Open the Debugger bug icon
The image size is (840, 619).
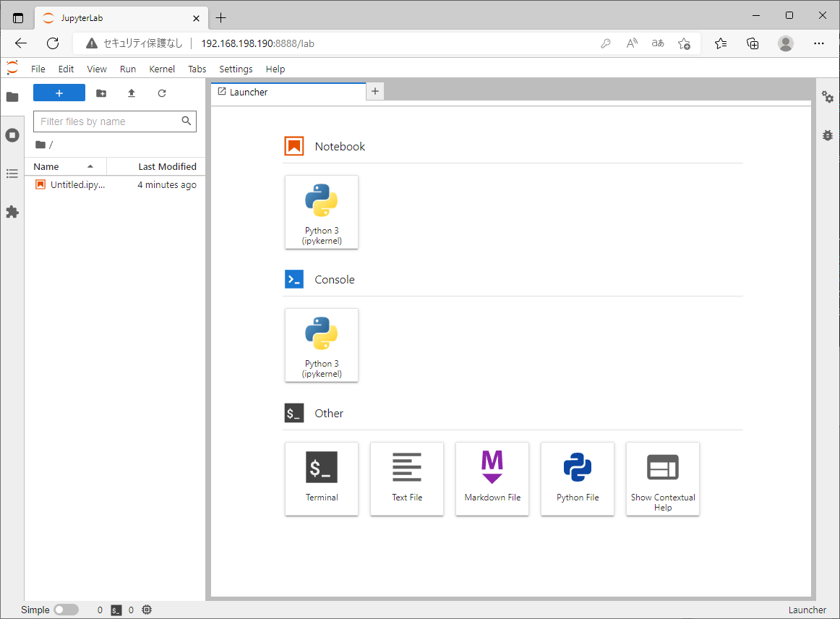click(x=828, y=135)
